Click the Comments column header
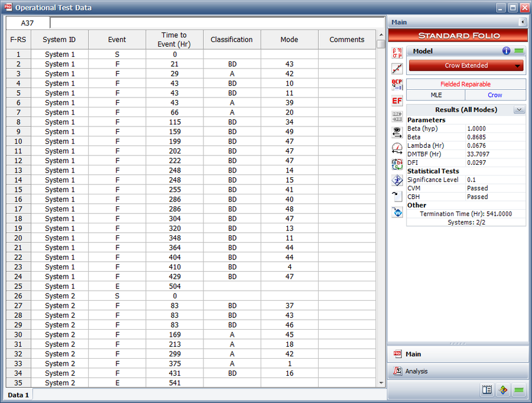 point(347,40)
